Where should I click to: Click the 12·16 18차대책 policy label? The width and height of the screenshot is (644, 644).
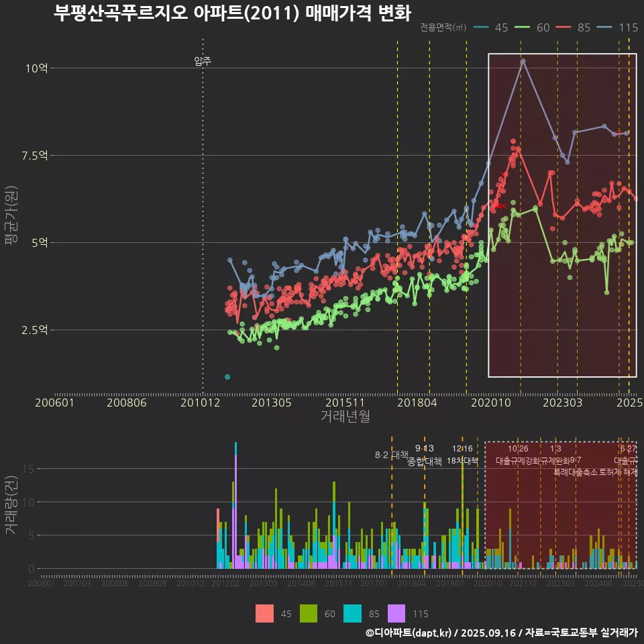[462, 455]
